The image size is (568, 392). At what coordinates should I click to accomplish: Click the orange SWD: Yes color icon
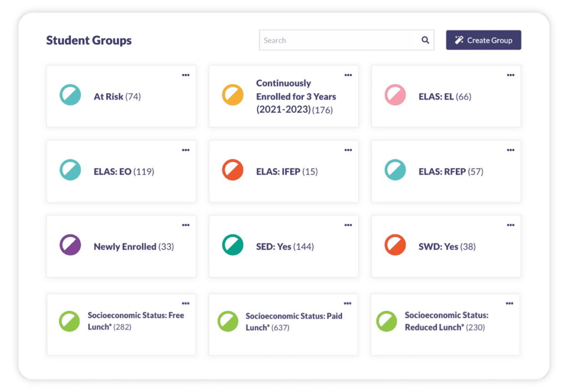[395, 245]
